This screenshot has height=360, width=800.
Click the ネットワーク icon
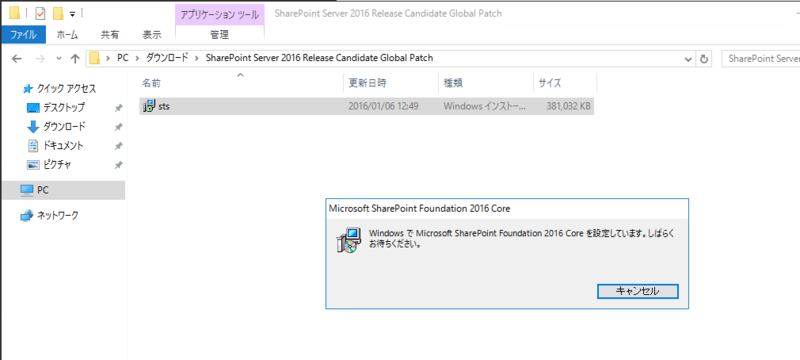coord(27,216)
